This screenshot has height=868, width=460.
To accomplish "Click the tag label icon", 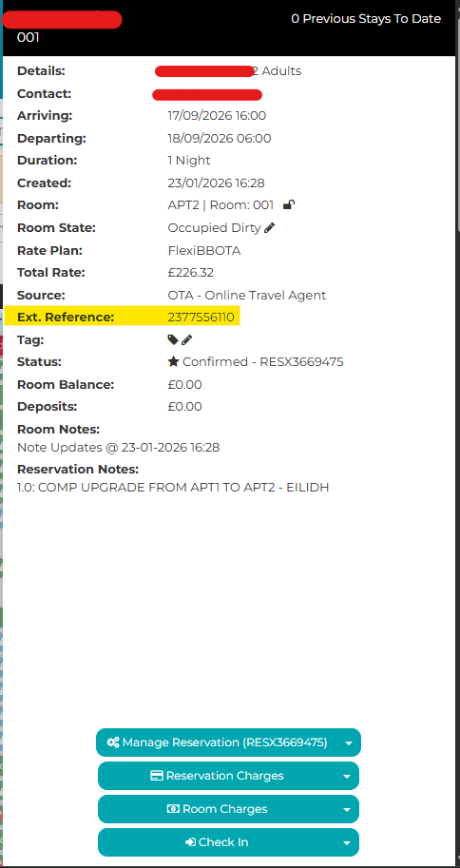I will coord(173,339).
